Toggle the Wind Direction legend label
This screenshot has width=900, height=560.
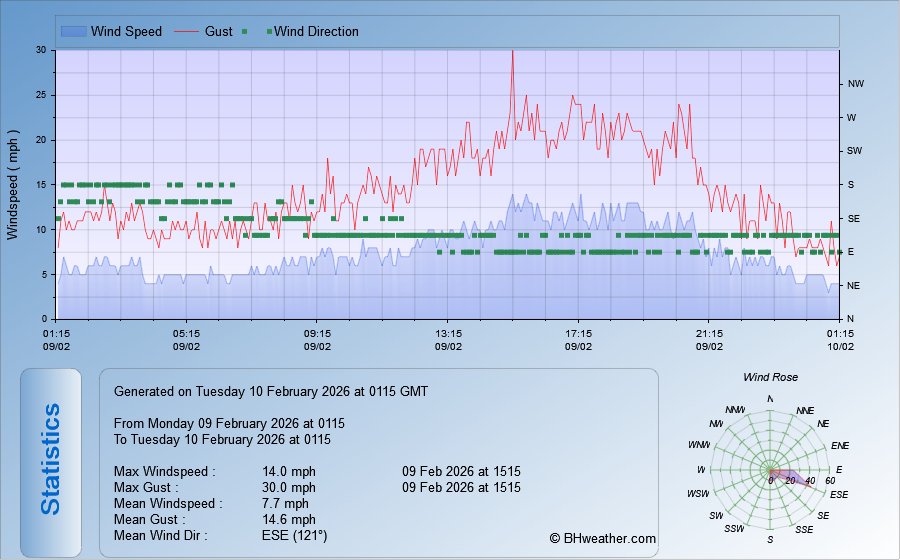[316, 31]
